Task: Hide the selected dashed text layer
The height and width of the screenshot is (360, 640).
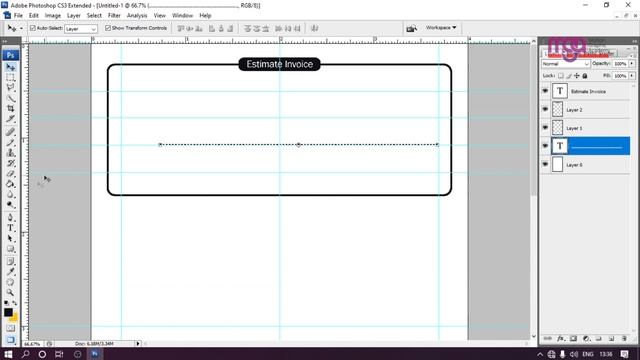Action: tap(545, 146)
